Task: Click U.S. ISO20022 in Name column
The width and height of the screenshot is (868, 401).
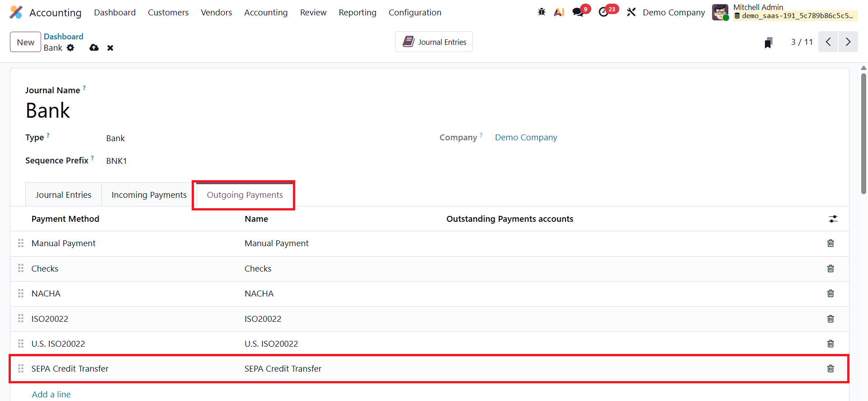Action: click(271, 344)
